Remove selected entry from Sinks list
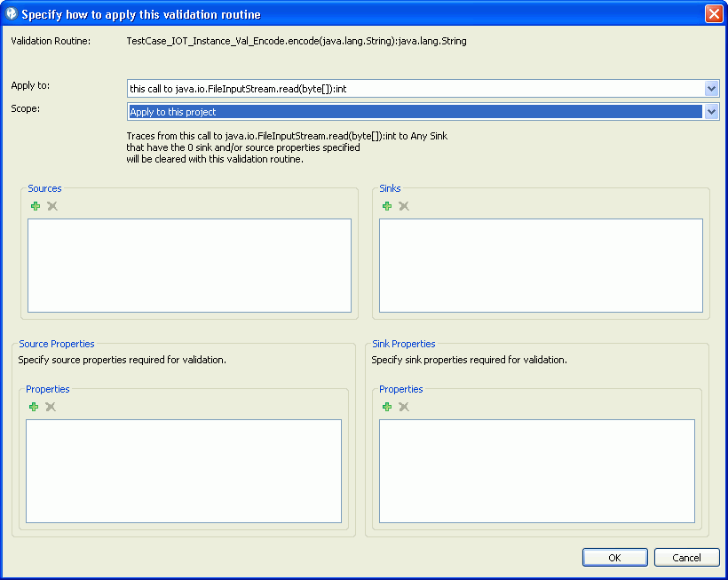This screenshot has width=728, height=580. click(x=404, y=206)
